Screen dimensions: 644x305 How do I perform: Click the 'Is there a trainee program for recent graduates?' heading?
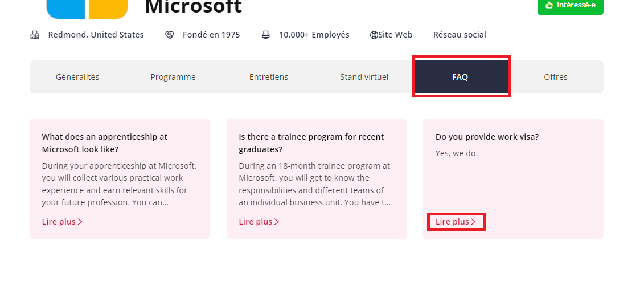coord(311,143)
